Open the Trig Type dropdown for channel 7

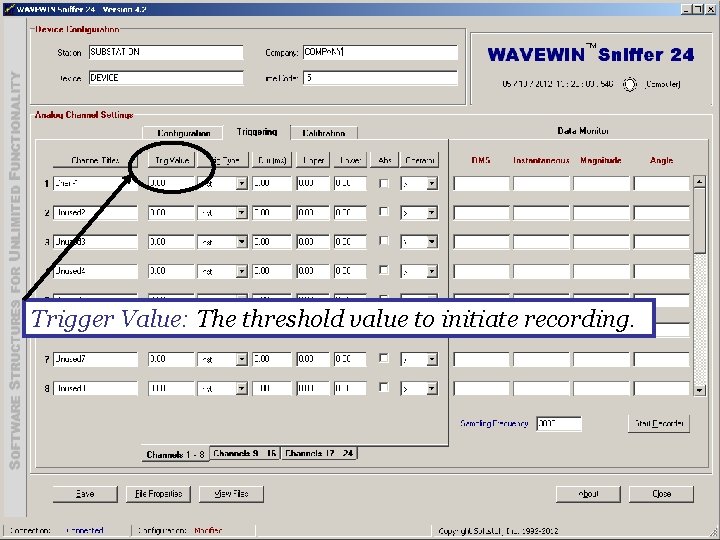242,359
